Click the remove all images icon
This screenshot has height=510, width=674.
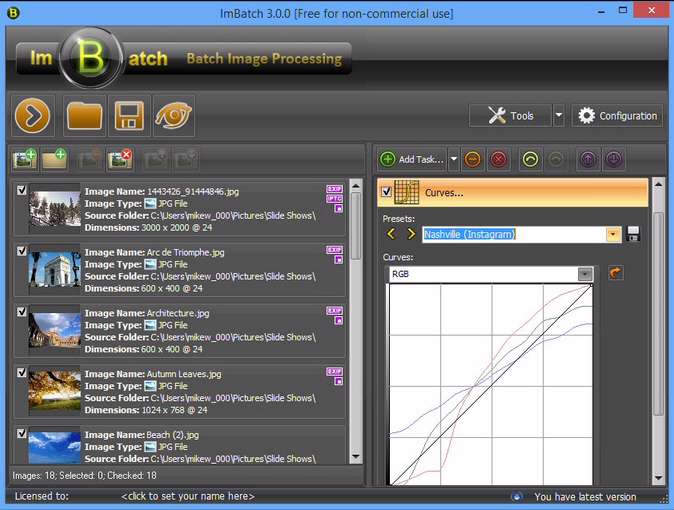point(121,158)
